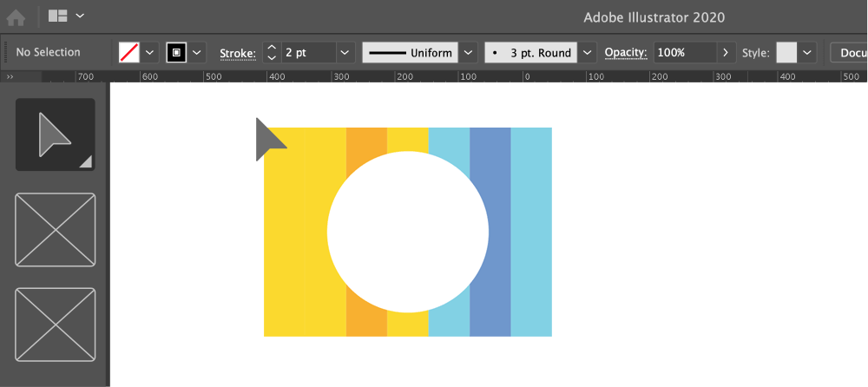Click the Document Setup button
Screen dimensions: 868x387
coord(849,52)
